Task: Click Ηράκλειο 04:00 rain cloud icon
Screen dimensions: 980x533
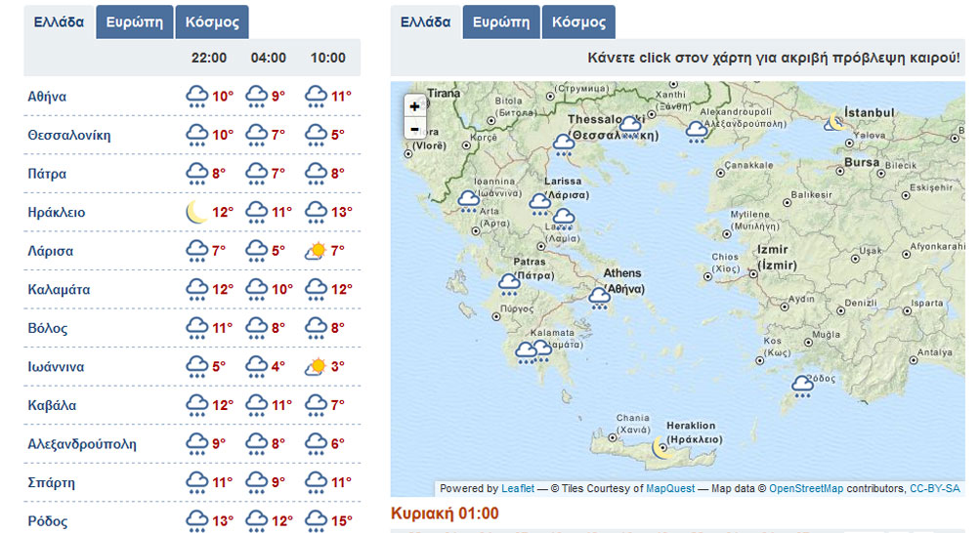Action: 256,212
